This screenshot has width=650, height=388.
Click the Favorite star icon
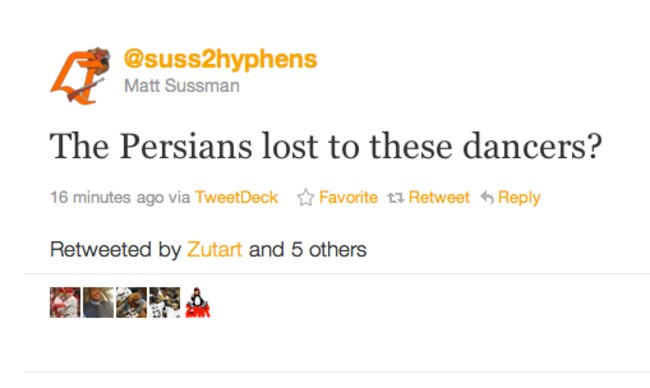pyautogui.click(x=306, y=197)
